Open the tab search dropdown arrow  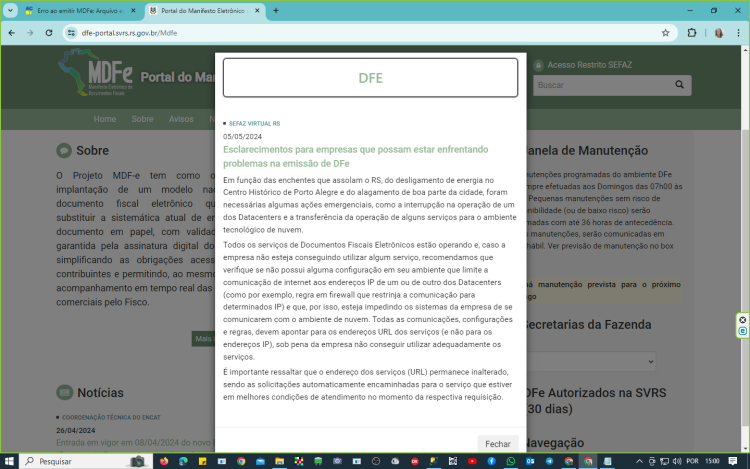point(10,11)
